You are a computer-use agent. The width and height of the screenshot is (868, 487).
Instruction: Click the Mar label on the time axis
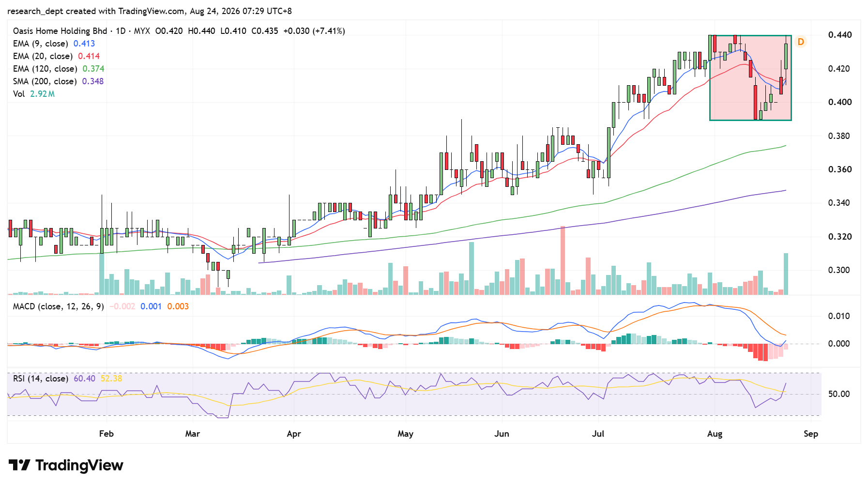tap(193, 434)
